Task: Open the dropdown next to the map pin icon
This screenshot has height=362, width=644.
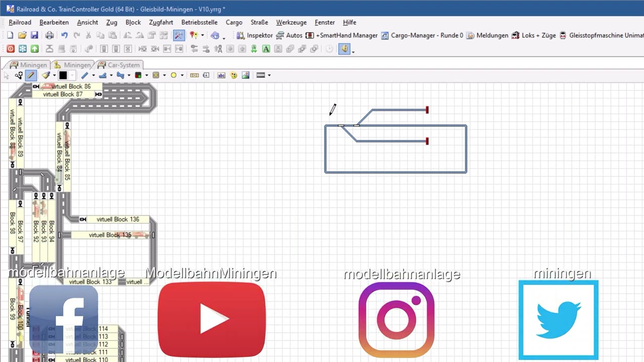Action: coord(202,35)
